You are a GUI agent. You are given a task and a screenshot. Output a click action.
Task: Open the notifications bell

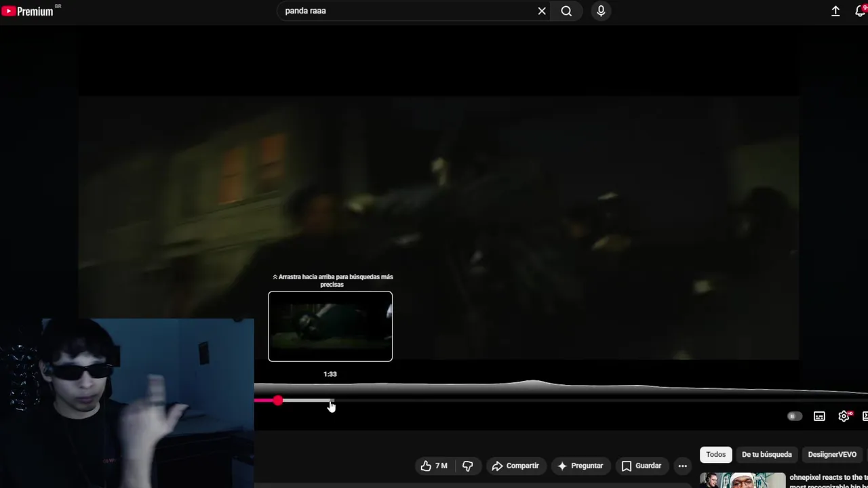tap(860, 11)
